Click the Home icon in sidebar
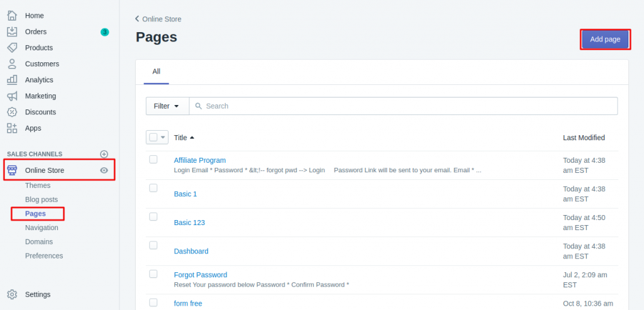Screen dimensions: 644x310 pos(12,15)
